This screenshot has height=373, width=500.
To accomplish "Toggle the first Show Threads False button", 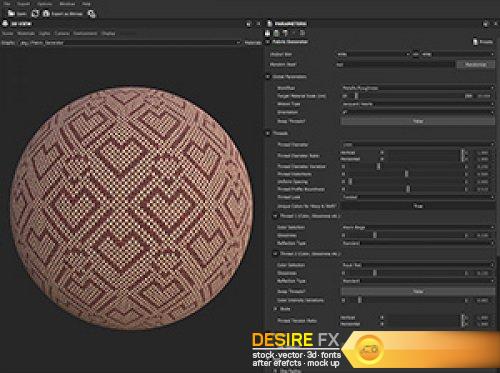I will point(418,121).
